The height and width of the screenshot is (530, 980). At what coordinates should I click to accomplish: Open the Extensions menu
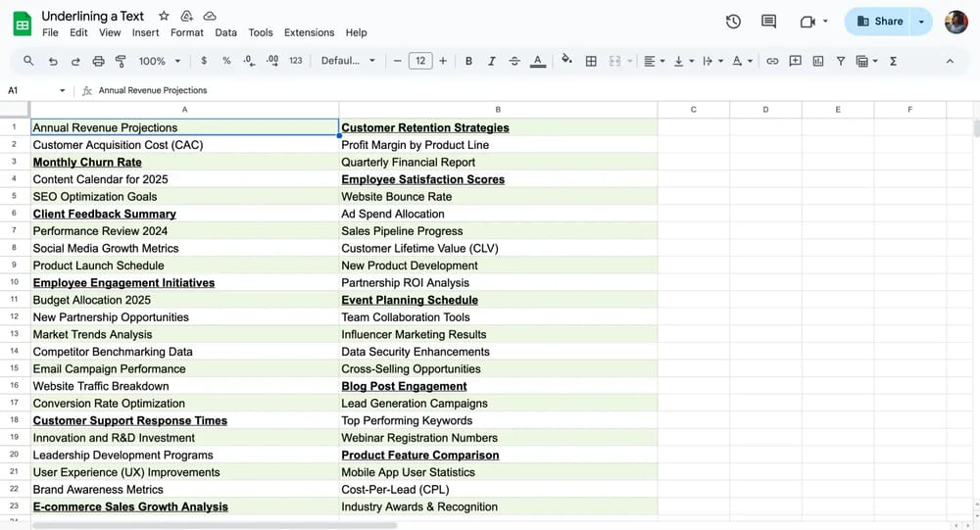(x=309, y=32)
